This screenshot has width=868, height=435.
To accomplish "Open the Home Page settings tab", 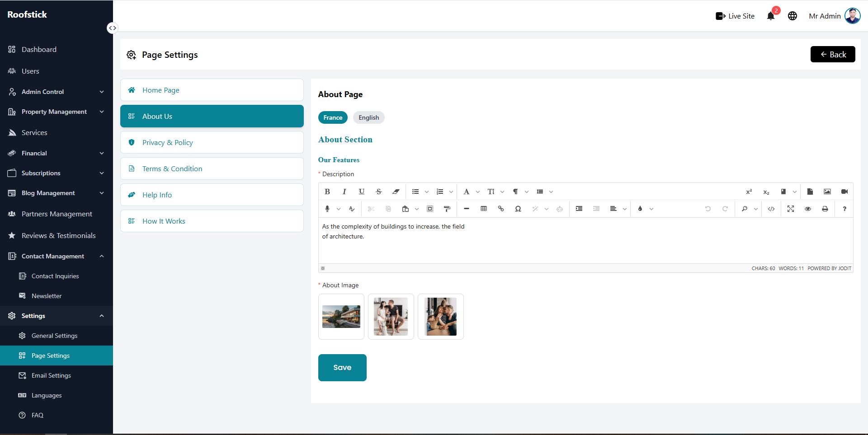I will pyautogui.click(x=212, y=90).
